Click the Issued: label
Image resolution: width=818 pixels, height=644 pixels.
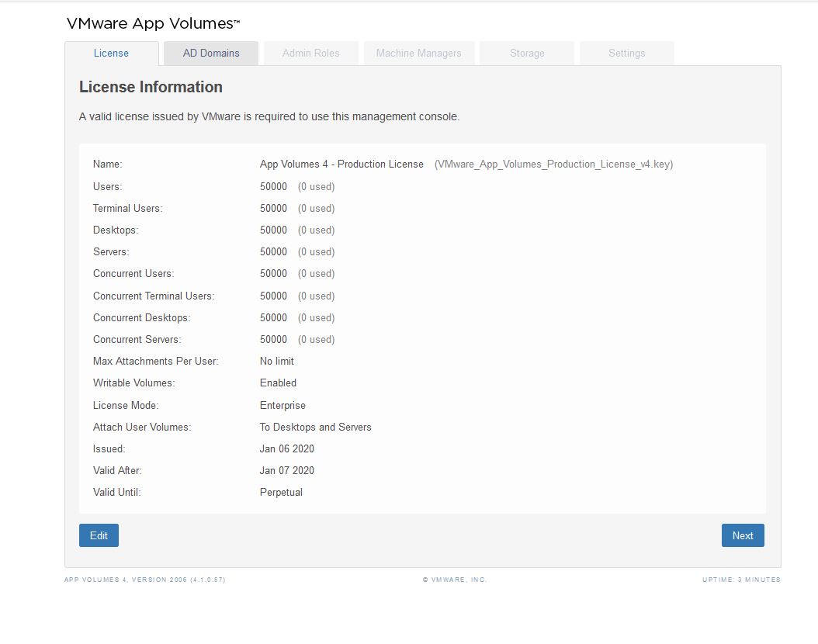click(109, 449)
